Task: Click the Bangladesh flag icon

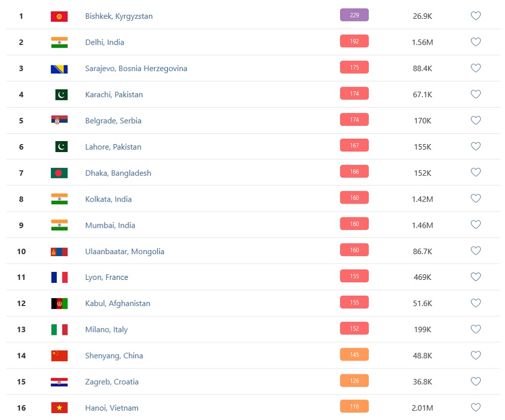Action: coord(59,173)
